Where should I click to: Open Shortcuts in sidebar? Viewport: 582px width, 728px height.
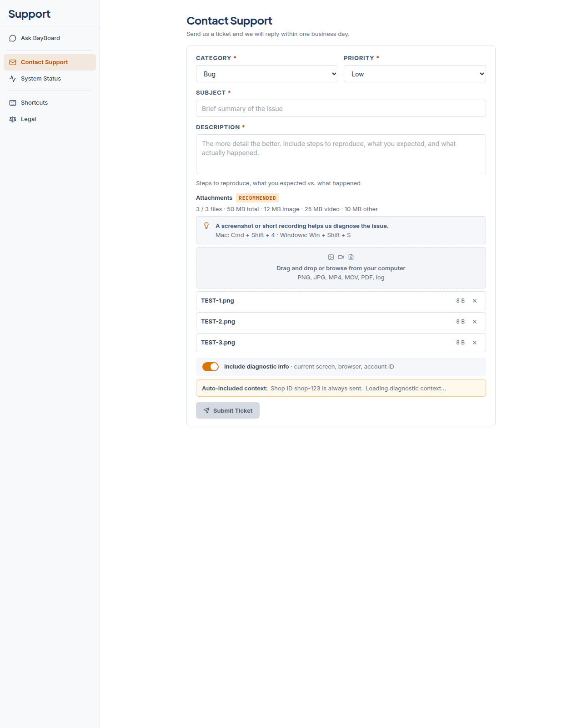pos(50,103)
